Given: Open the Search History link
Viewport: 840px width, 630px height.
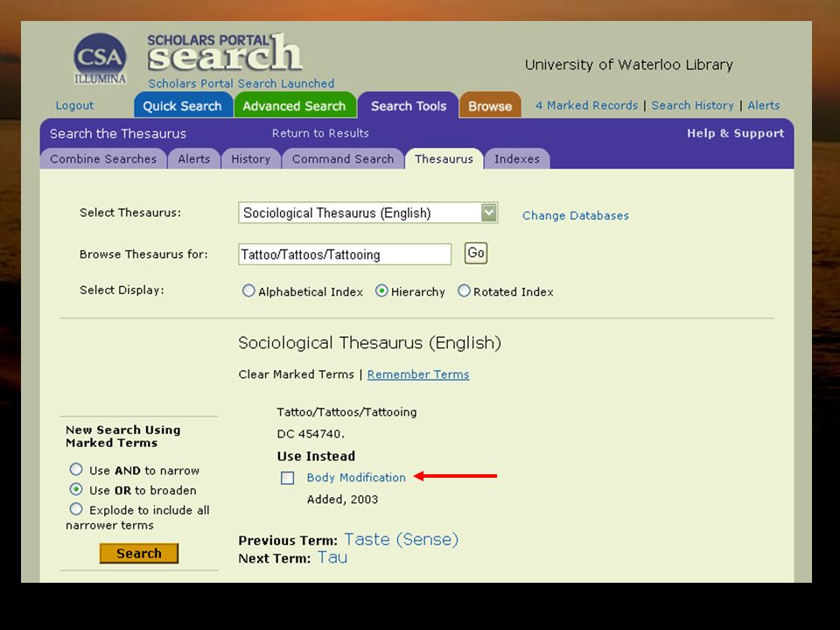Looking at the screenshot, I should (692, 106).
